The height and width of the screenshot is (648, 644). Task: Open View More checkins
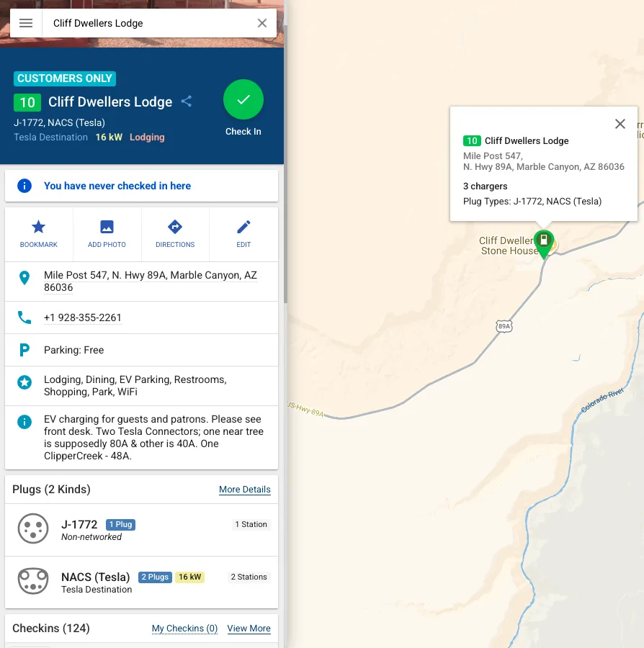(249, 628)
